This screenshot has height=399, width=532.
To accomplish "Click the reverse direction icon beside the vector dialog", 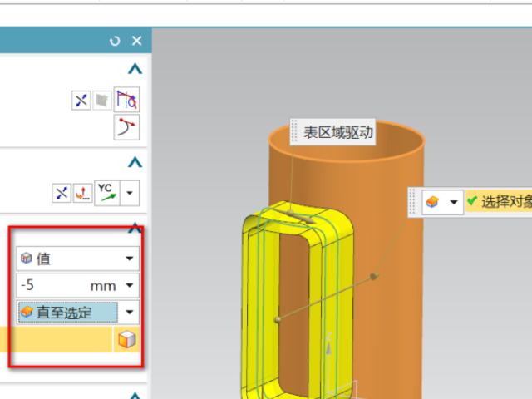I will coord(62,194).
